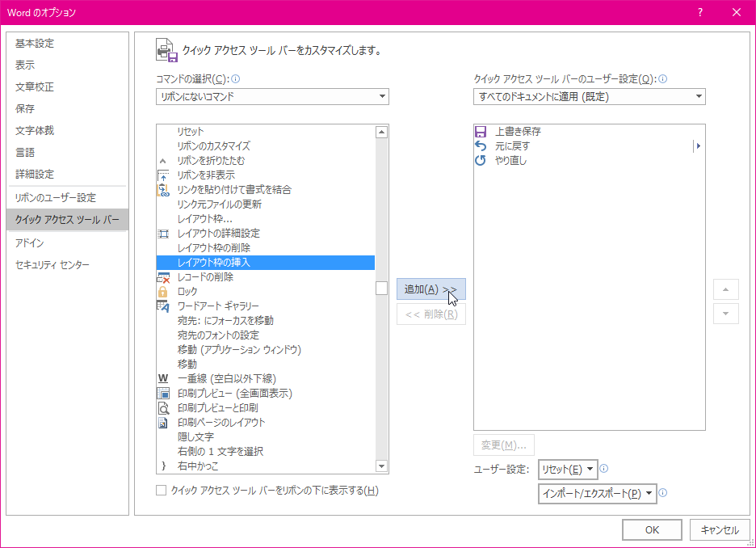Click the レイアウトの詳細設定 icon

pyautogui.click(x=163, y=234)
